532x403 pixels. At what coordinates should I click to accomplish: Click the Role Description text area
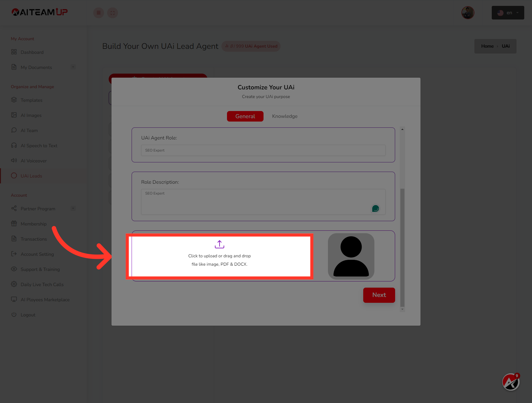click(x=263, y=202)
